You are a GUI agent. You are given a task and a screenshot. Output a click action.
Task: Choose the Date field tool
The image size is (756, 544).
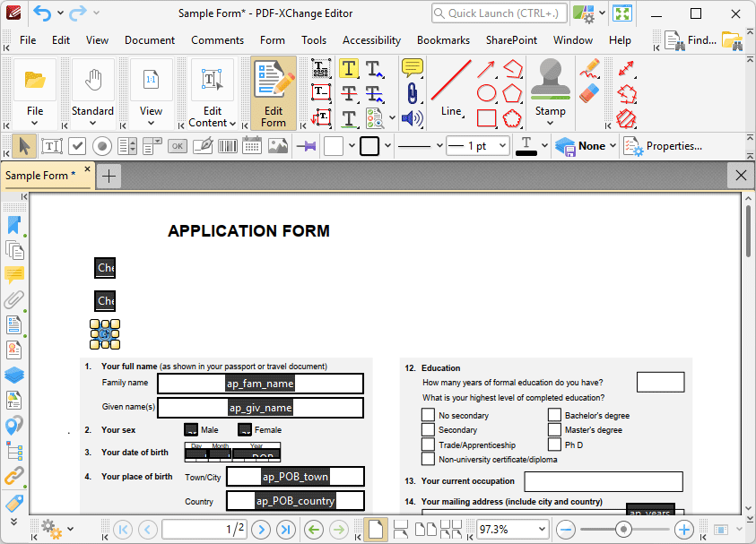[252, 146]
